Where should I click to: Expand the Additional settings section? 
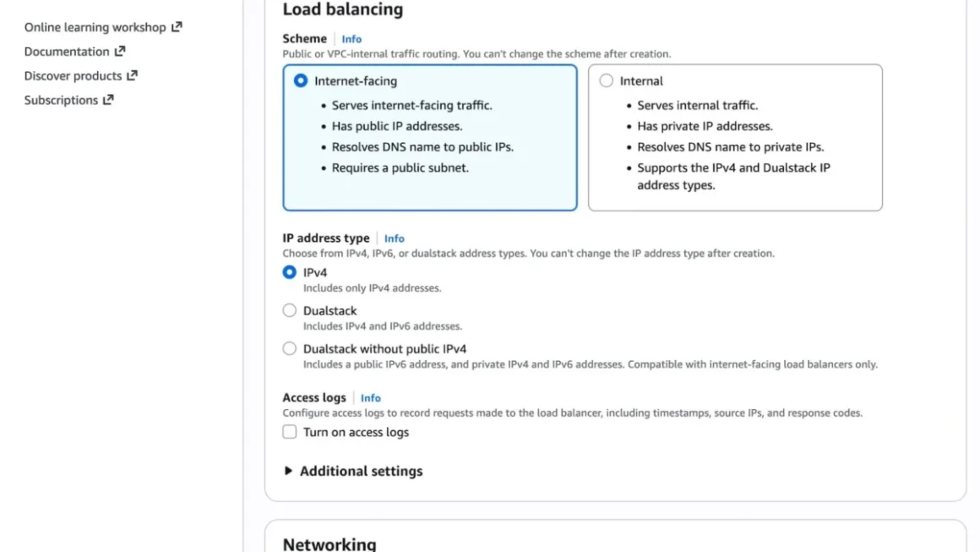[x=353, y=471]
